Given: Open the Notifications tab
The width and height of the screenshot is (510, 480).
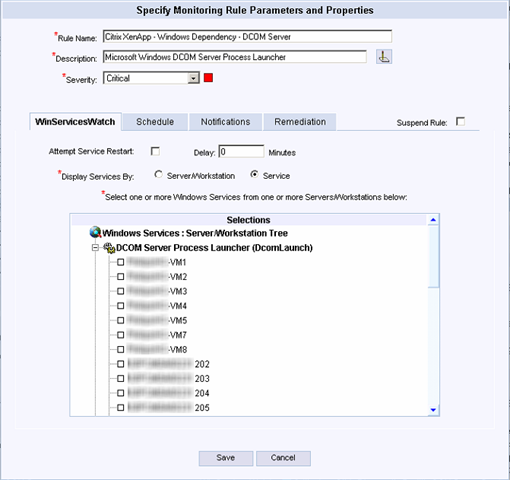Looking at the screenshot, I should [x=225, y=122].
